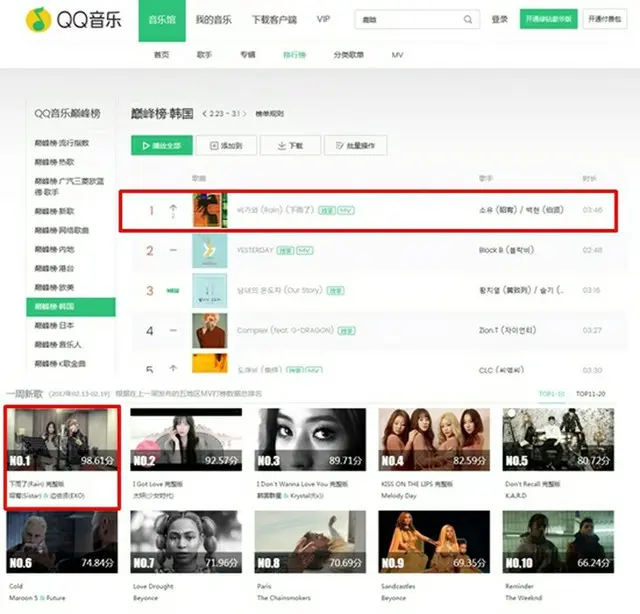Click the artist name CLC
The image size is (640, 614).
click(x=501, y=370)
